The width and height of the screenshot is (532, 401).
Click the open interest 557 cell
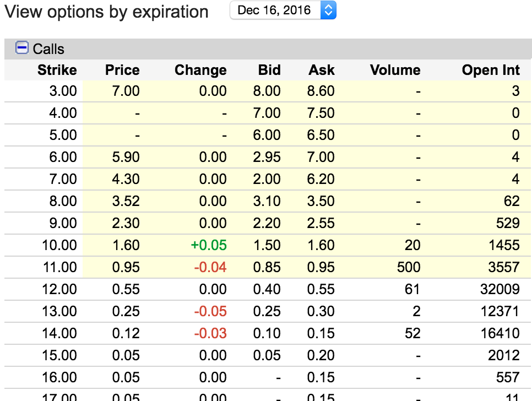pyautogui.click(x=508, y=378)
